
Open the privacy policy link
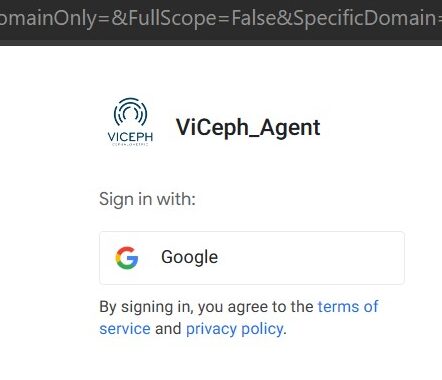click(x=235, y=329)
